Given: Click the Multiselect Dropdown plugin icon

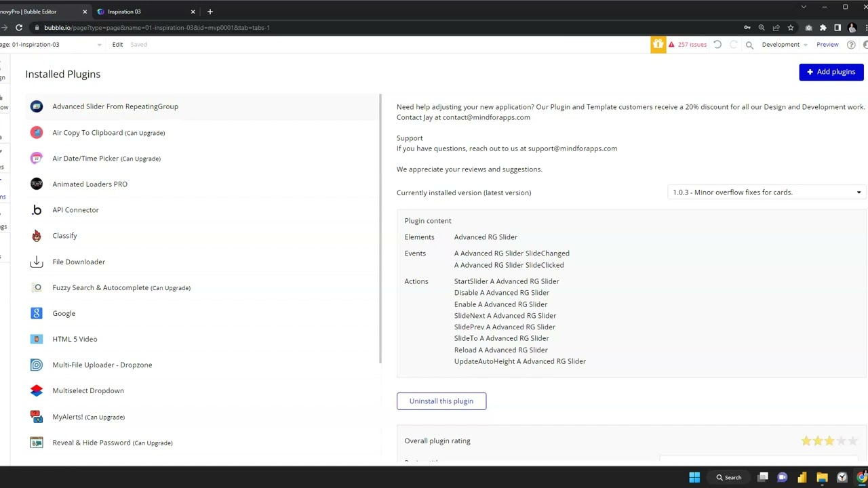Looking at the screenshot, I should (x=37, y=390).
